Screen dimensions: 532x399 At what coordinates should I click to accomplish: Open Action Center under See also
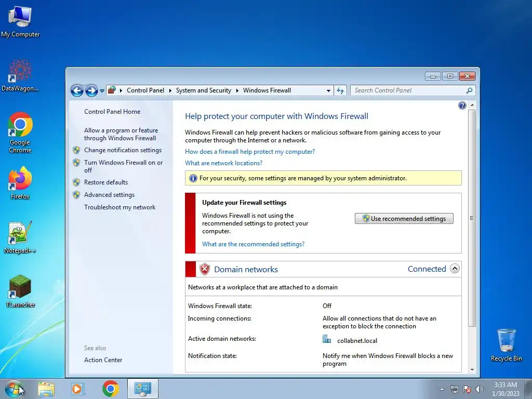pos(103,360)
